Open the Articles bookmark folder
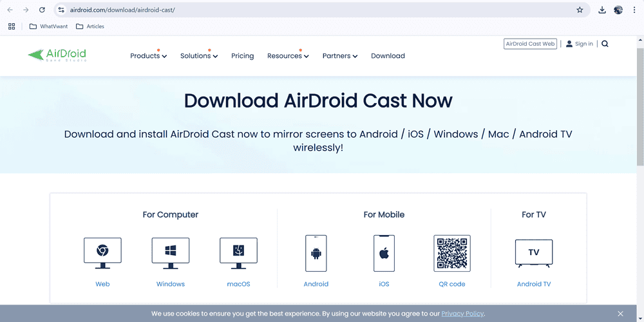Screen dimensions: 644x322 [90, 26]
